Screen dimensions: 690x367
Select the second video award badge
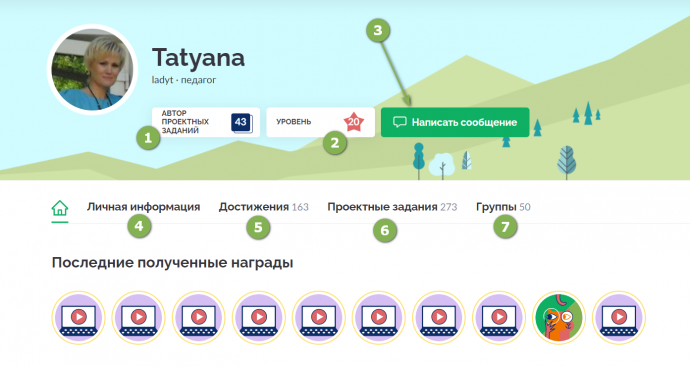click(x=138, y=317)
